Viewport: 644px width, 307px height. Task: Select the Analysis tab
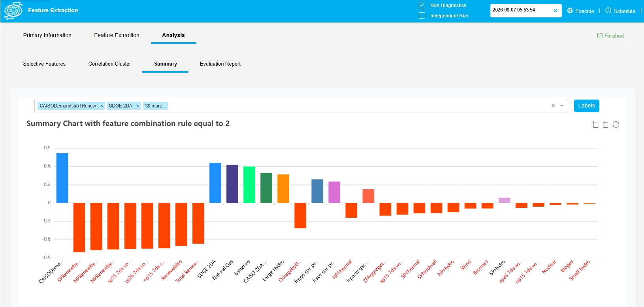(173, 35)
